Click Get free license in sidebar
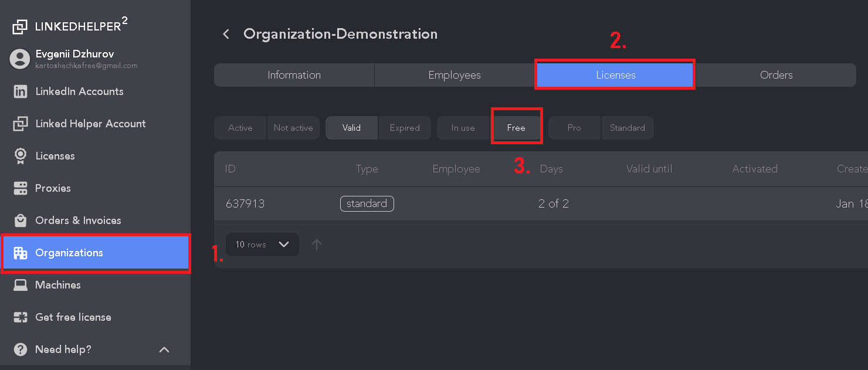Image resolution: width=868 pixels, height=370 pixels. [x=96, y=317]
